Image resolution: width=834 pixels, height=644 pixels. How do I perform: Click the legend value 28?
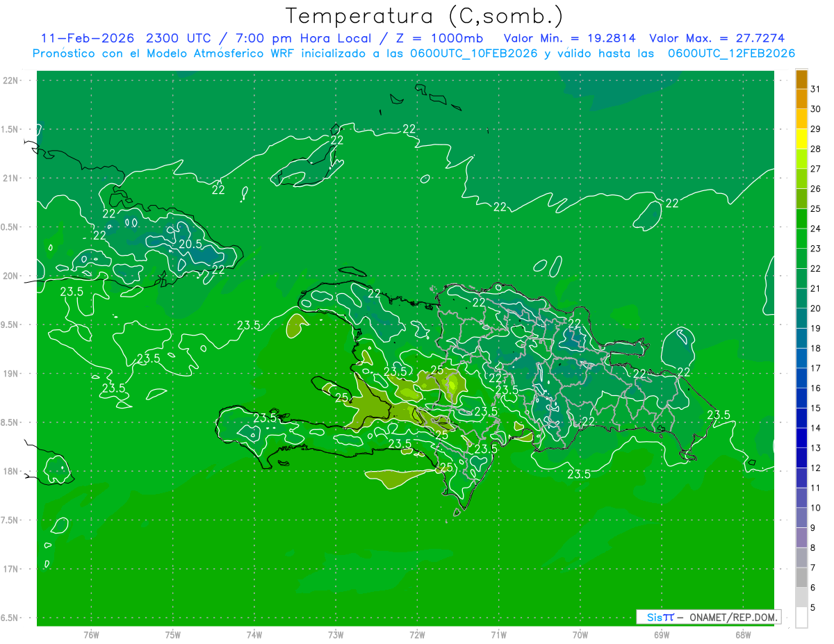[816, 149]
